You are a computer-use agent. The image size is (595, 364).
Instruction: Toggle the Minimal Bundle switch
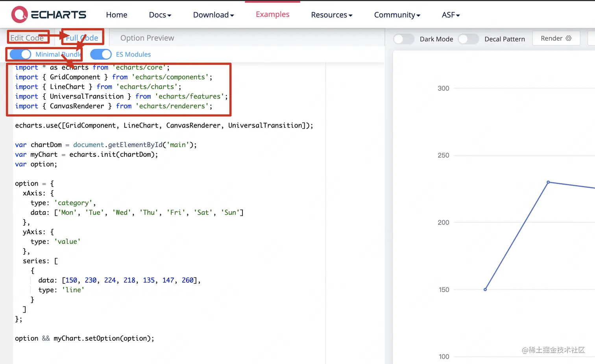click(x=20, y=54)
